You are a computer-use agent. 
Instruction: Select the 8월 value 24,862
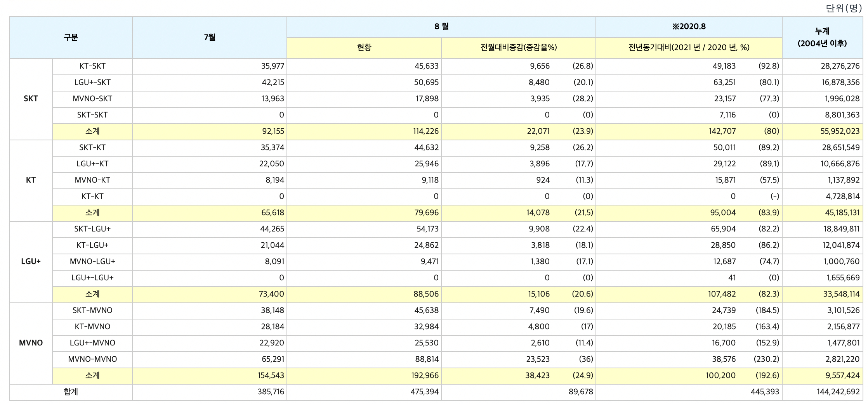click(427, 245)
